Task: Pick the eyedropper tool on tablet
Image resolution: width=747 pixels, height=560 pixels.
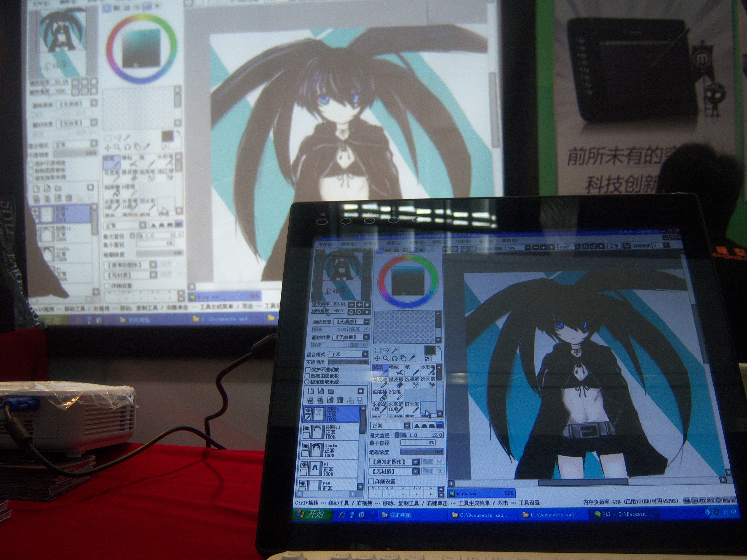Action: tap(412, 358)
